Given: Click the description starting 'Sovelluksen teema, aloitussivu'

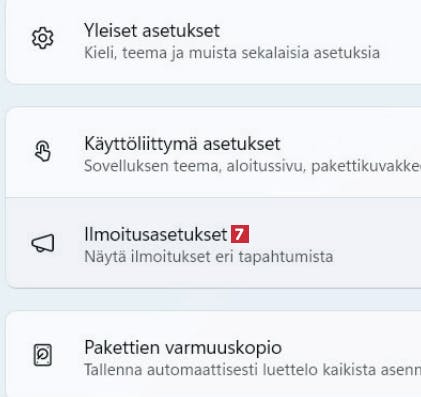Looking at the screenshot, I should coord(252,166).
